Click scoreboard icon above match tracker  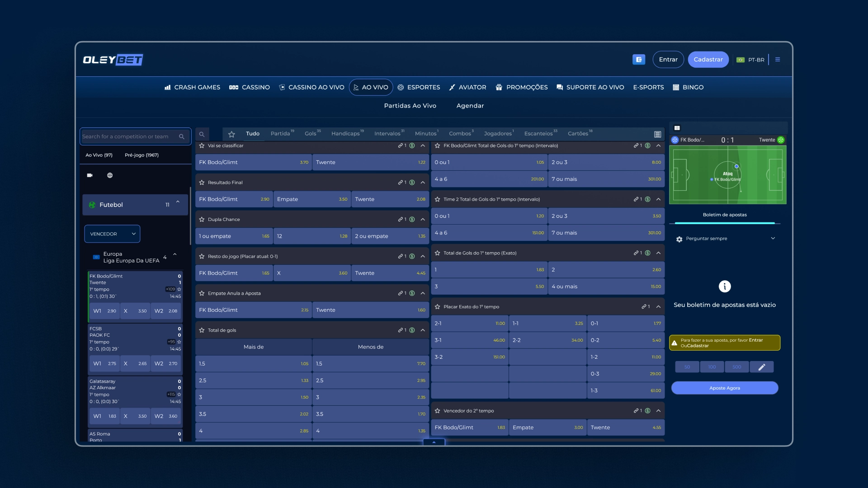[x=677, y=128]
